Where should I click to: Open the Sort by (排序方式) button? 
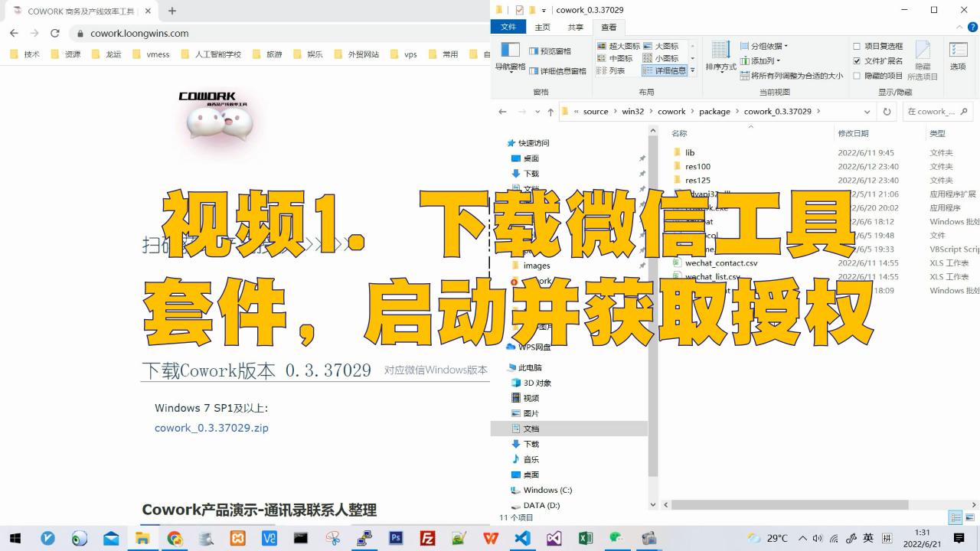720,57
